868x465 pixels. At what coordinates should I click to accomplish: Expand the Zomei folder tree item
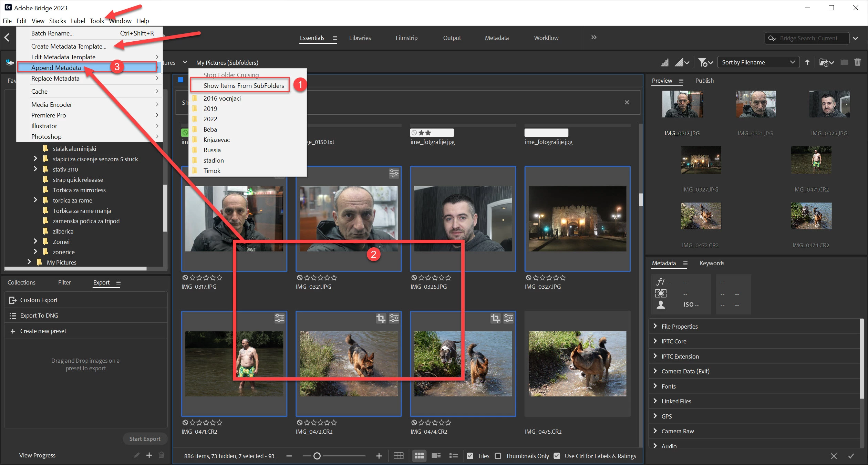pos(35,241)
